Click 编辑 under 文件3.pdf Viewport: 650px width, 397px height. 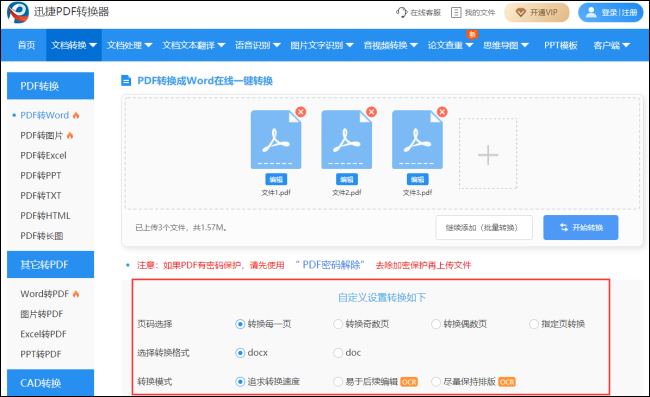[x=417, y=179]
